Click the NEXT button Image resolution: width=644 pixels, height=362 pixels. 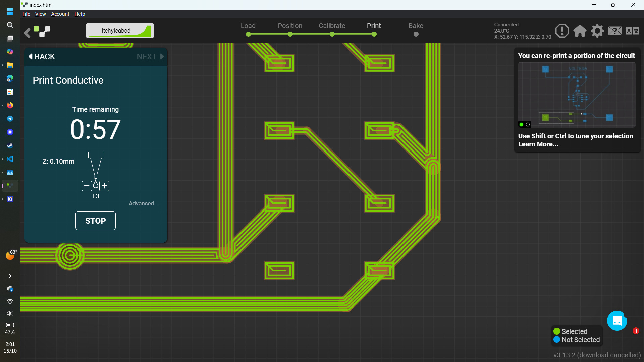[150, 57]
